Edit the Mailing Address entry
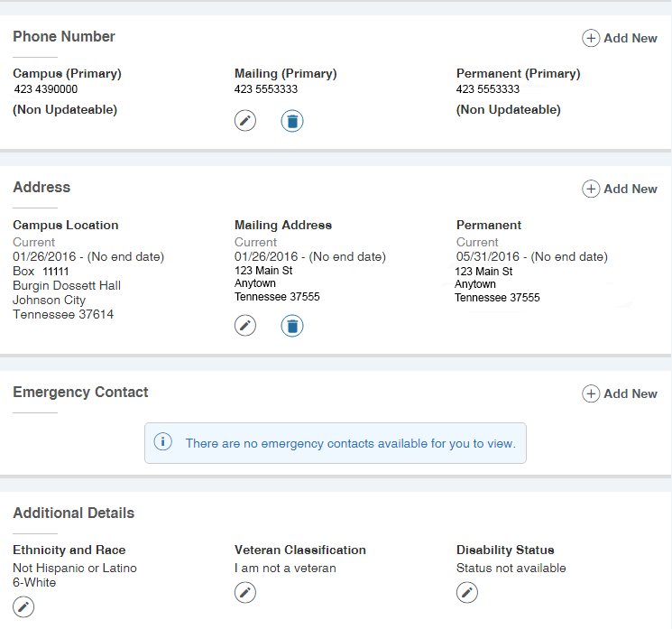The height and width of the screenshot is (629, 672). (245, 326)
